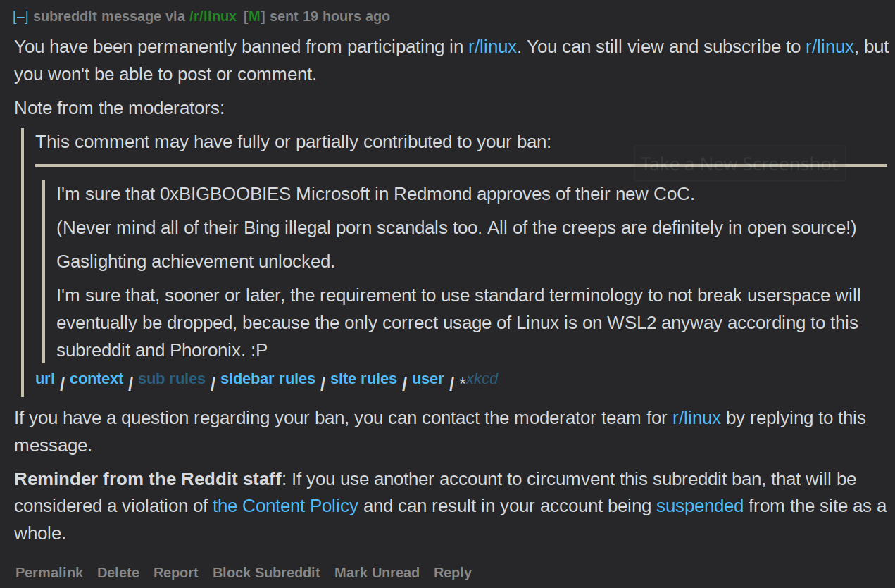The width and height of the screenshot is (895, 588).
Task: Open first r/linux link in ban notice
Action: click(x=492, y=47)
